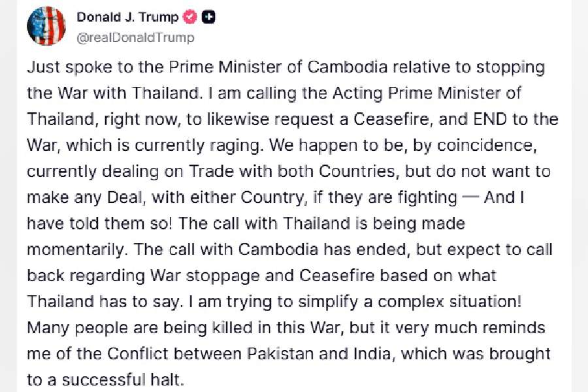Open the flag-painted profile avatar
Viewport: 588px width, 392px height.
46,26
